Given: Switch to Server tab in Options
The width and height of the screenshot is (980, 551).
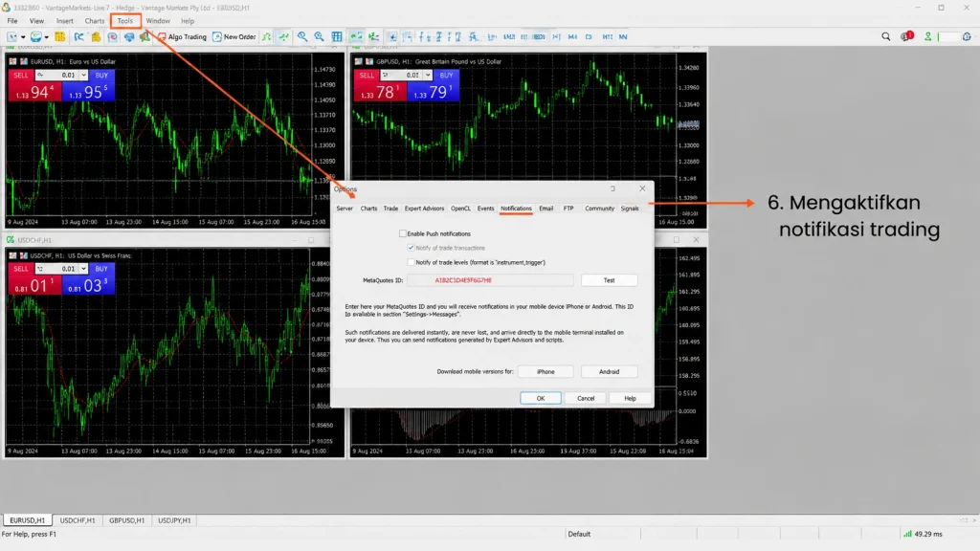Looking at the screenshot, I should [x=345, y=209].
